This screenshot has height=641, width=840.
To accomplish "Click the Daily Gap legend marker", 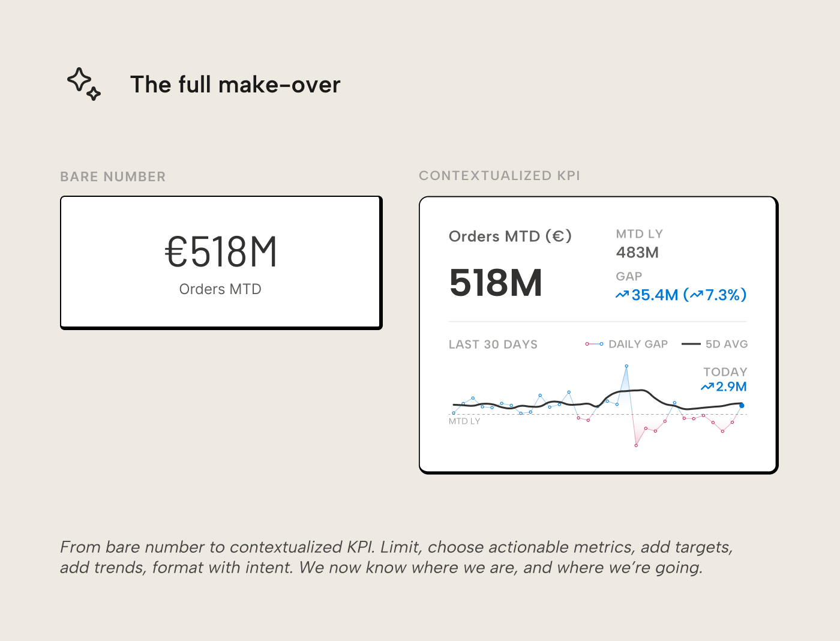I will point(595,344).
